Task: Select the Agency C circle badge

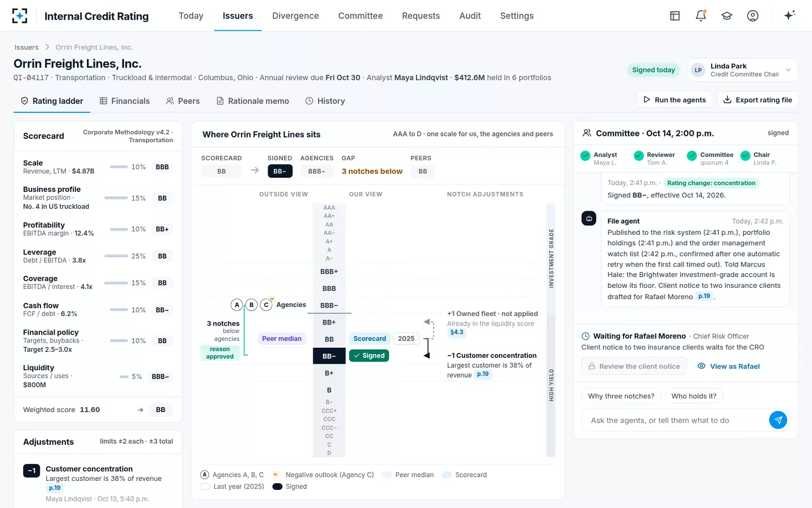Action: 266,305
